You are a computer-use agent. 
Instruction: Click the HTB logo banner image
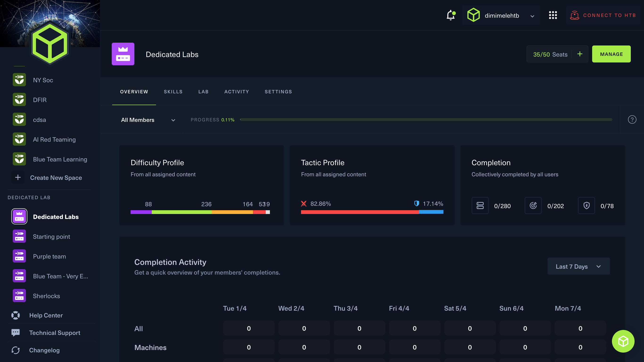(x=50, y=24)
